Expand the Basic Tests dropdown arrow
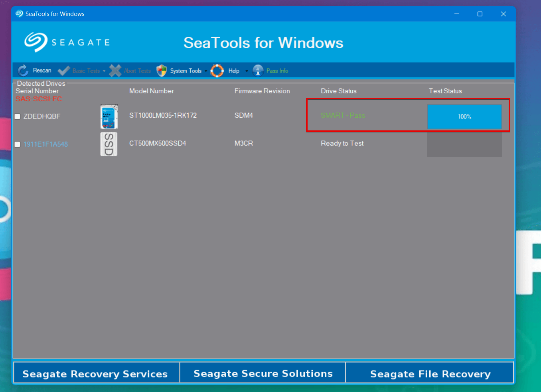Screen dimensions: 541x392 [x=104, y=71]
